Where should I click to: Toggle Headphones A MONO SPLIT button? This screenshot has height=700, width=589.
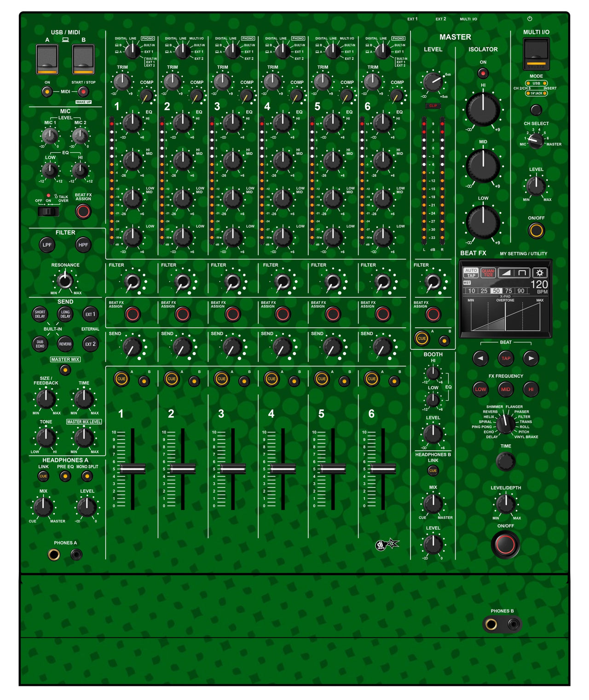[x=87, y=476]
